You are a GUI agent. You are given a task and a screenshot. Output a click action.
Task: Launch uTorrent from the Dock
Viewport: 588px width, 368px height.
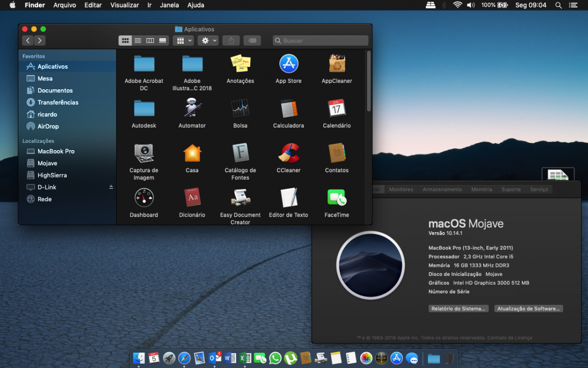pyautogui.click(x=291, y=358)
